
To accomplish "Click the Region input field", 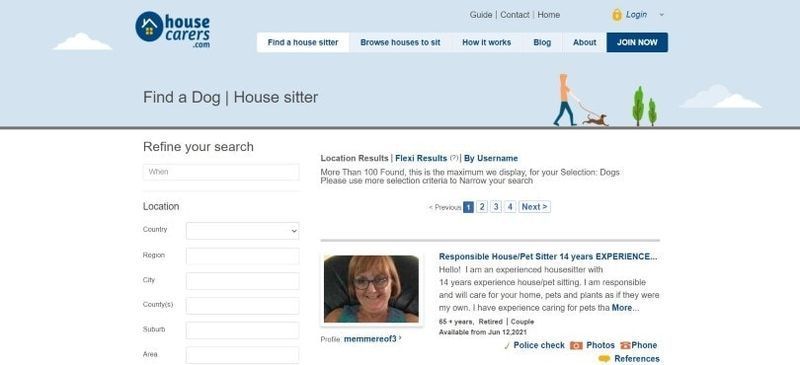I will pyautogui.click(x=242, y=256).
